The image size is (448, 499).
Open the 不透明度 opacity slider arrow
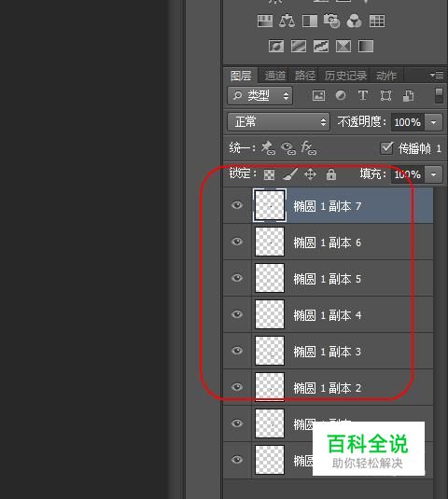point(433,122)
